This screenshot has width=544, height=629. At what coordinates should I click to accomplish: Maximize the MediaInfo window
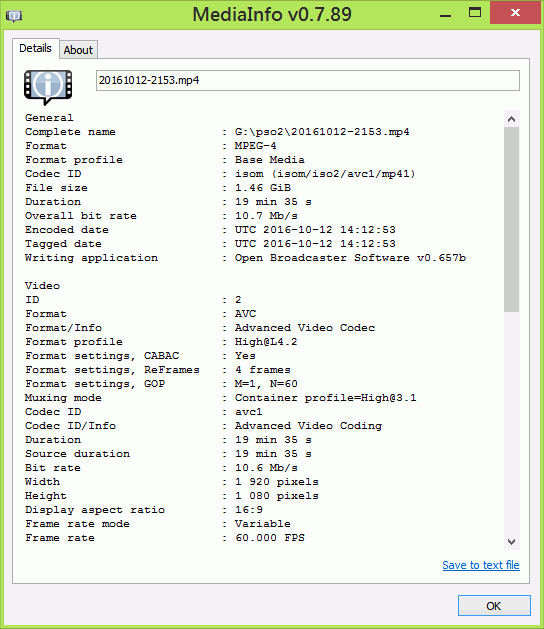point(475,13)
